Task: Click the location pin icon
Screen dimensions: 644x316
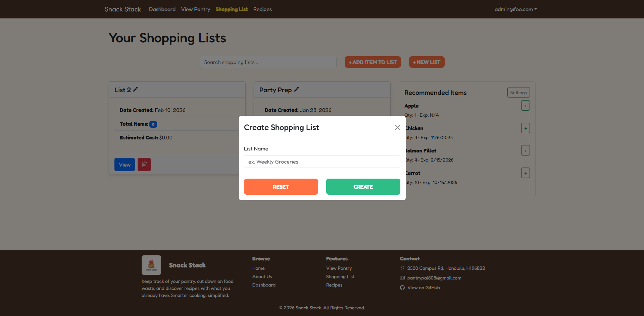Action: [402, 268]
